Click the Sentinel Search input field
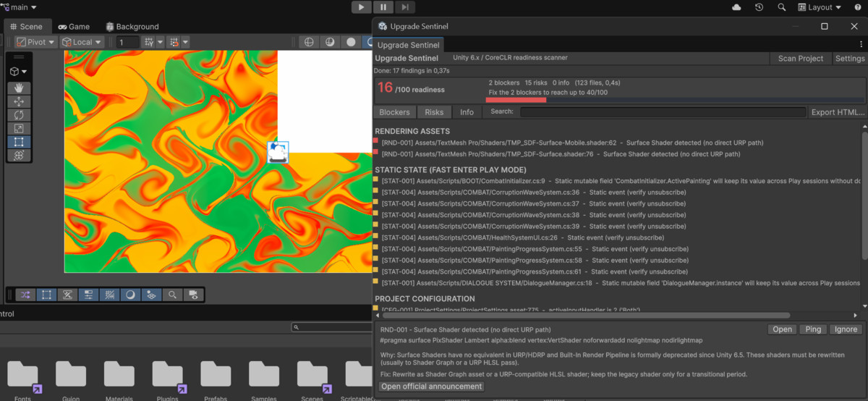This screenshot has height=401, width=868. pyautogui.click(x=663, y=112)
